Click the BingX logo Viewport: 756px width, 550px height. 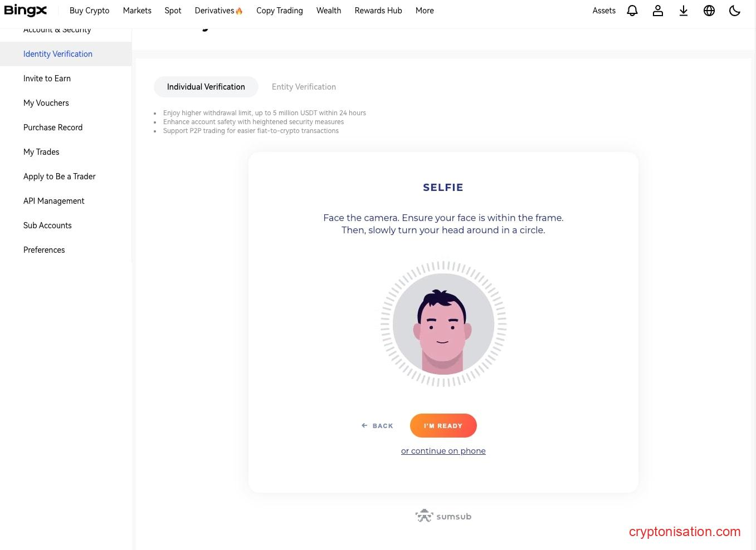(26, 11)
